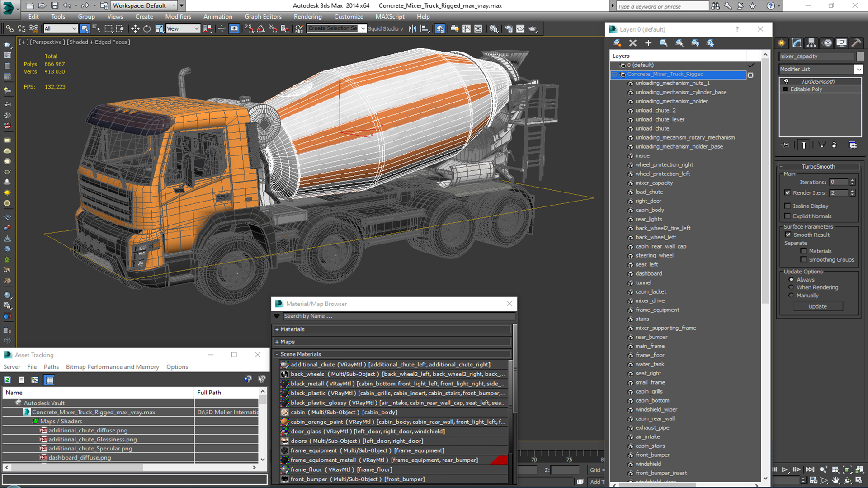The image size is (868, 488).
Task: Choose the Select and Rotate tool
Action: (x=147, y=28)
